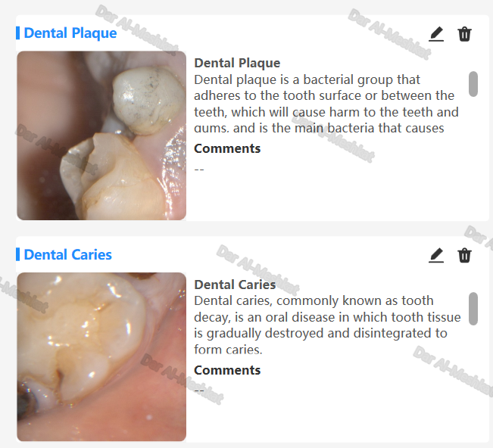Select the blue Dental Caries heading
This screenshot has width=493, height=448.
pos(68,254)
